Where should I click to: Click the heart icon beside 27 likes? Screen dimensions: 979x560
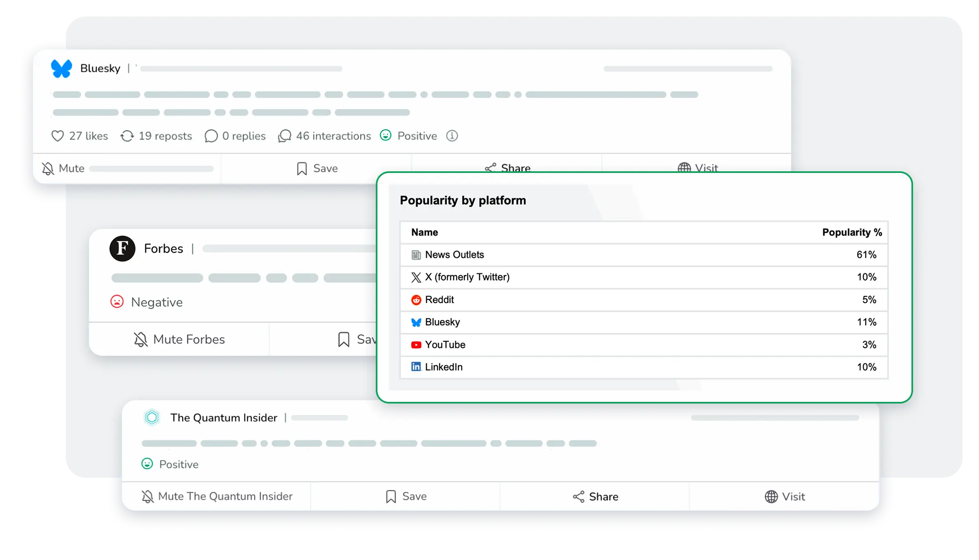pos(58,136)
